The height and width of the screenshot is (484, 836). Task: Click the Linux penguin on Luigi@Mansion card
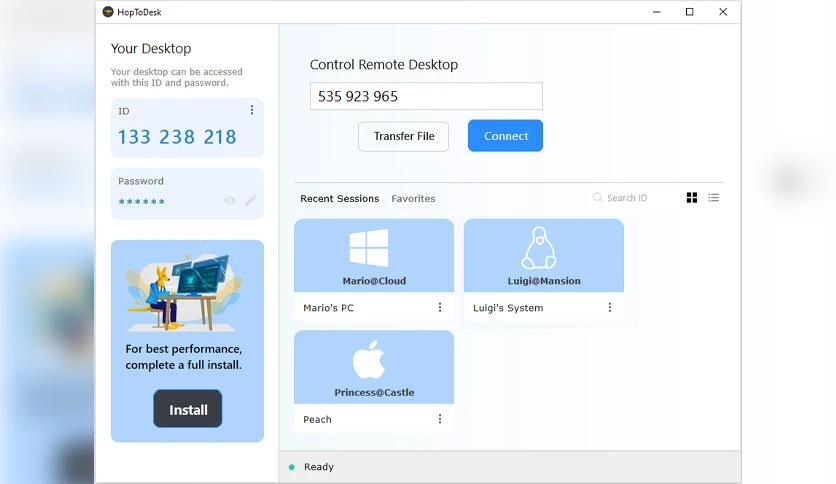click(x=538, y=247)
